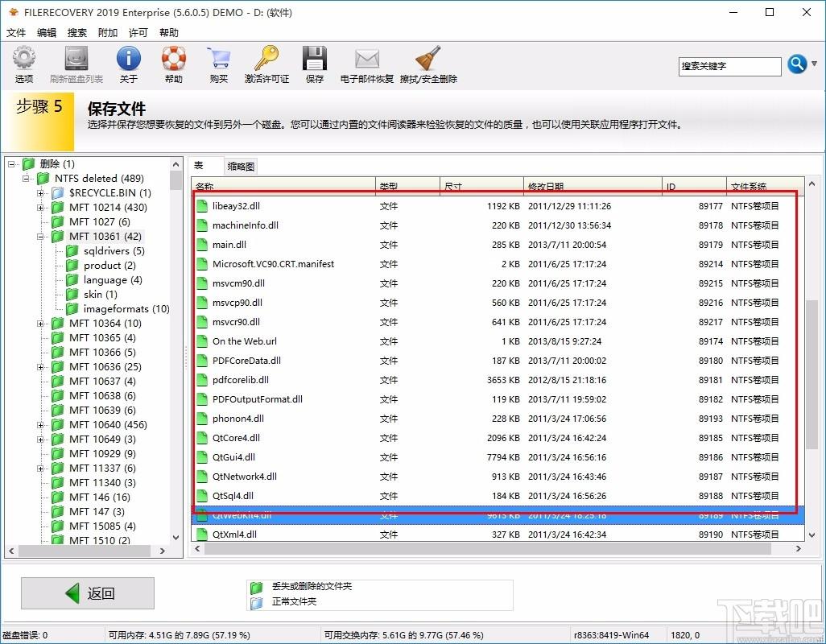This screenshot has width=826, height=644.
Task: Click the About info icon
Action: tap(129, 64)
